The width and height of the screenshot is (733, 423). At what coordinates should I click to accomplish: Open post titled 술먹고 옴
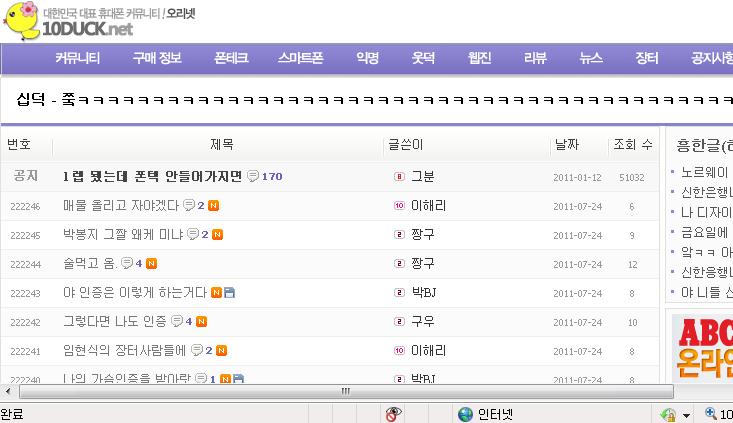90,264
